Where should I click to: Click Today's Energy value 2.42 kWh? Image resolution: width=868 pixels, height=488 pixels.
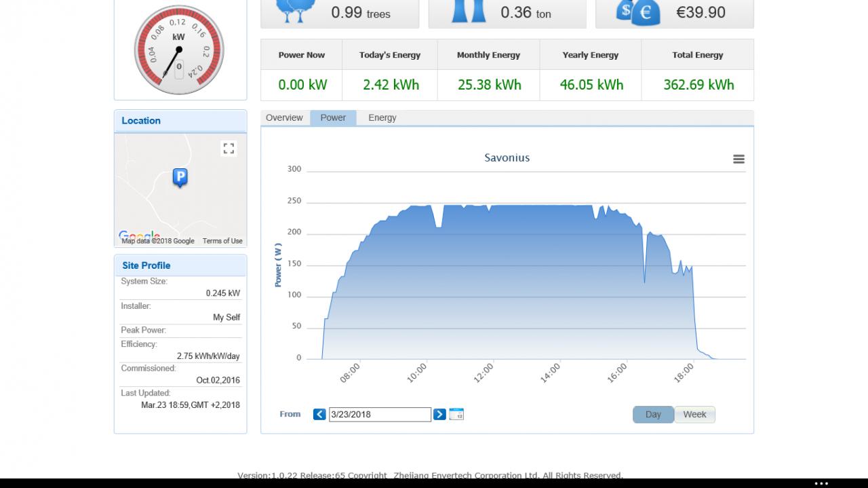point(391,85)
